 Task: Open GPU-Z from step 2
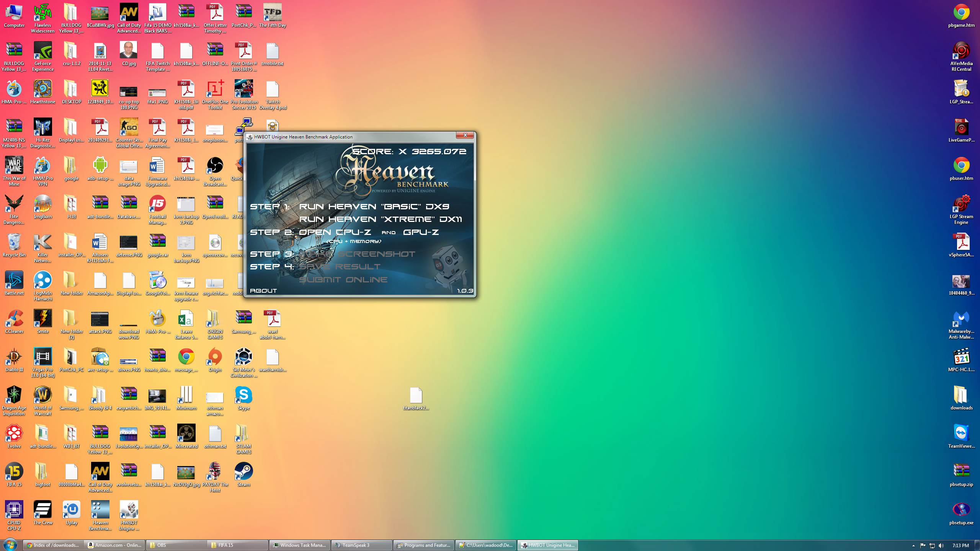pyautogui.click(x=421, y=232)
